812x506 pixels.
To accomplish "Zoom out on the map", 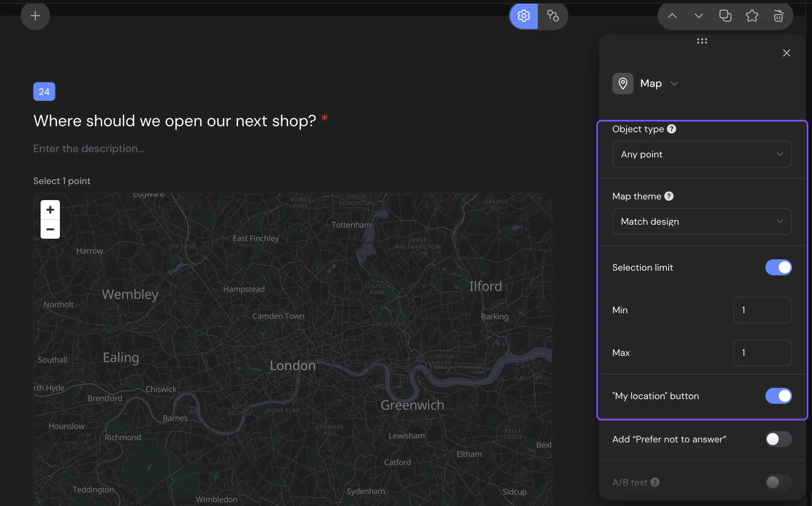I will point(50,229).
